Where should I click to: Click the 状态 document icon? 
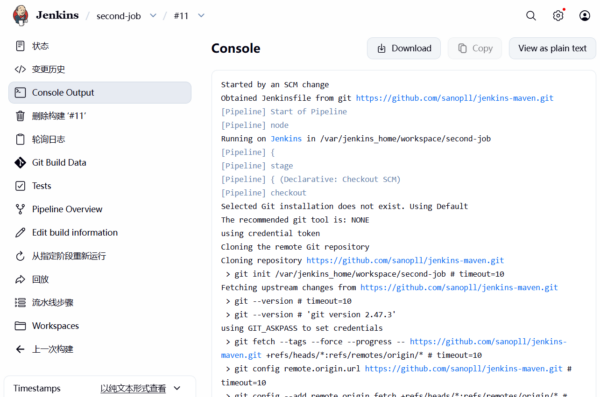[20, 46]
